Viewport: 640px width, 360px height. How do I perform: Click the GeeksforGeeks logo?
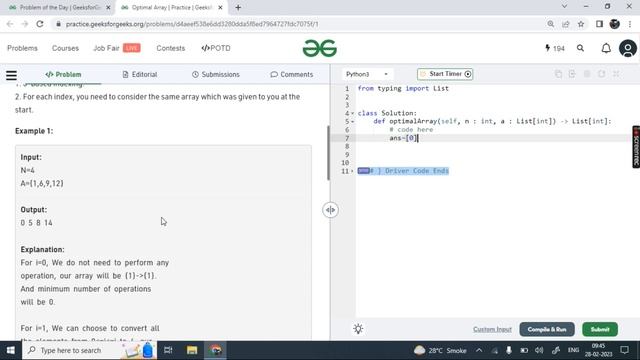pyautogui.click(x=320, y=49)
